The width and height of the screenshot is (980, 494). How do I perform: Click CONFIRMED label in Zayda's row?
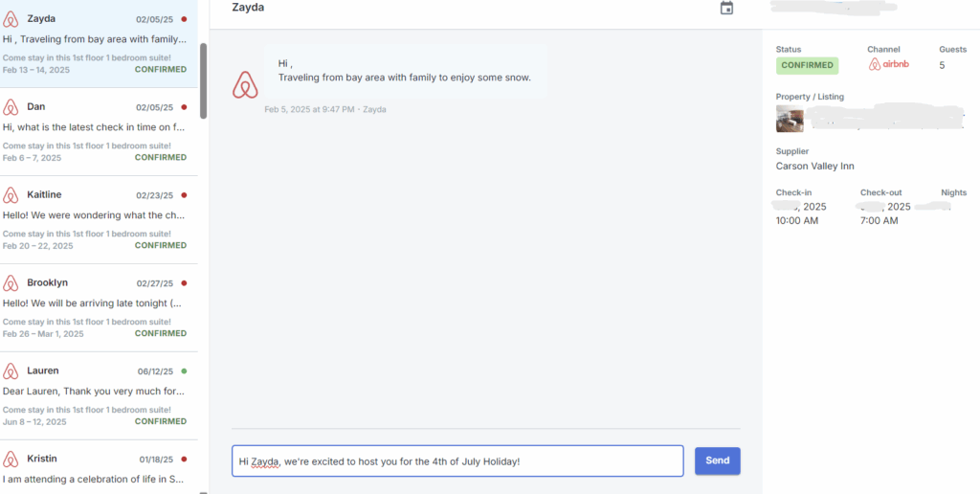161,70
